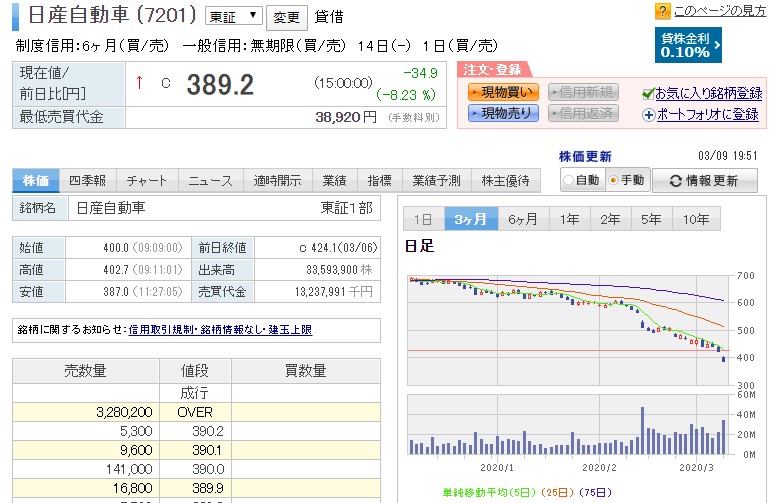
Task: Select the 6ヶ月 chart range
Action: tap(523, 219)
